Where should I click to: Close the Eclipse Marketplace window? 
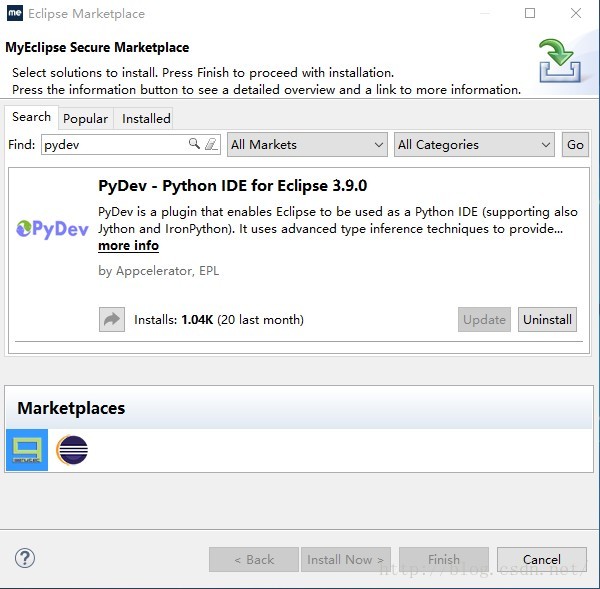576,13
